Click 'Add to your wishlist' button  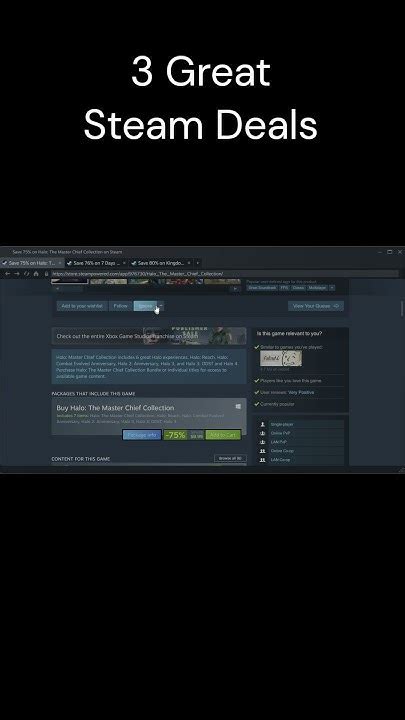(82, 306)
